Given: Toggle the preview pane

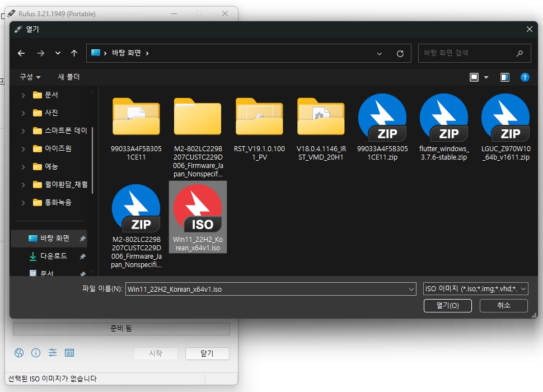Looking at the screenshot, I should coord(505,77).
